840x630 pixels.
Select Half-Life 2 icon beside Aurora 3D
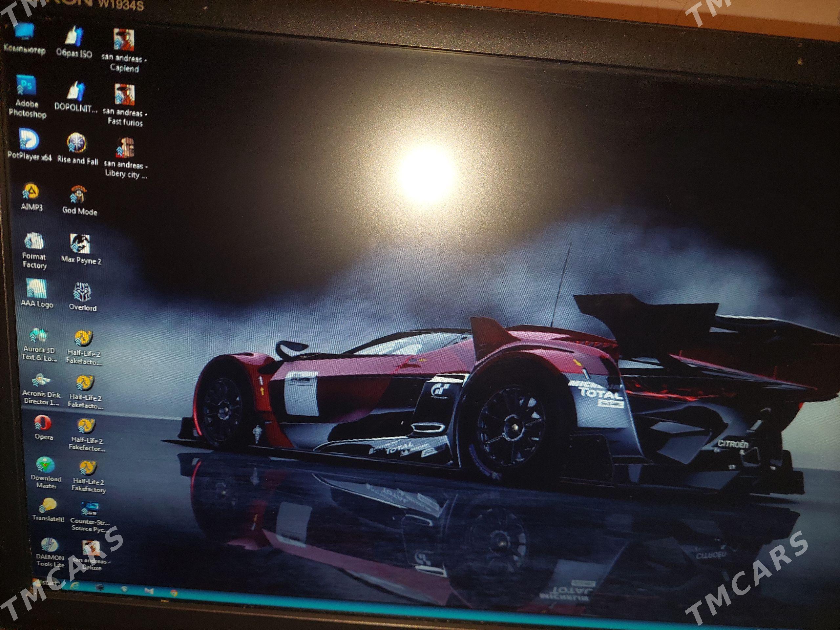pyautogui.click(x=84, y=348)
